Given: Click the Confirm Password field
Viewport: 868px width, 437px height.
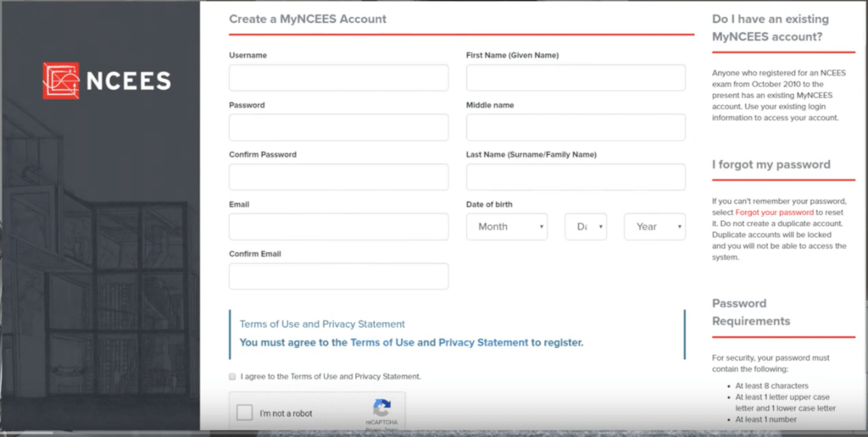Looking at the screenshot, I should click(x=338, y=177).
